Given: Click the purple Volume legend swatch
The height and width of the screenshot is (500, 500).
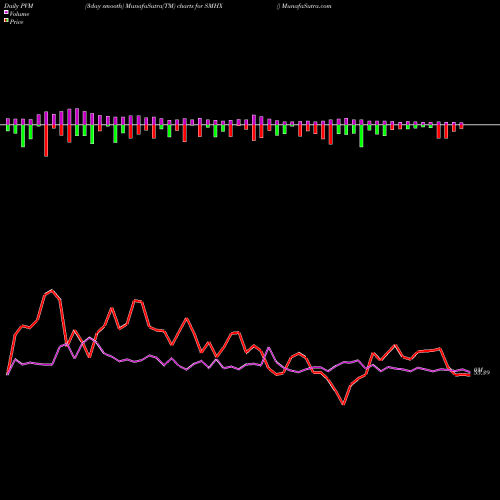Looking at the screenshot, I should [x=6, y=13].
